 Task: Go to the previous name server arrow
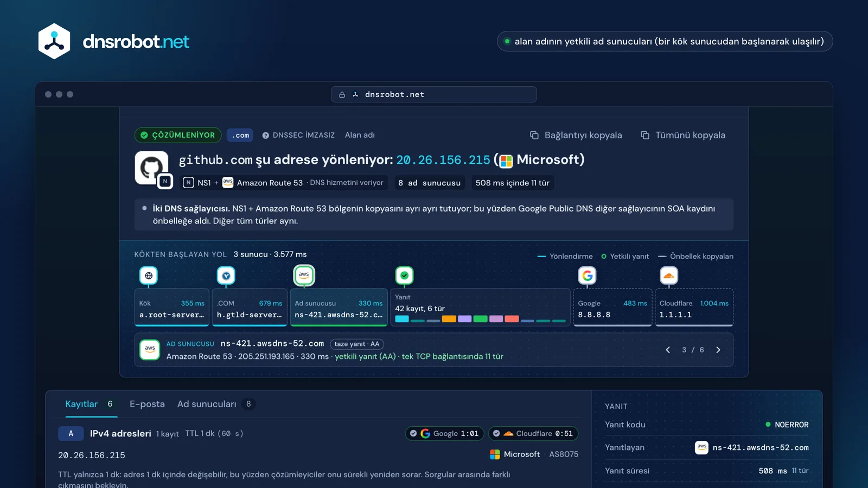668,350
